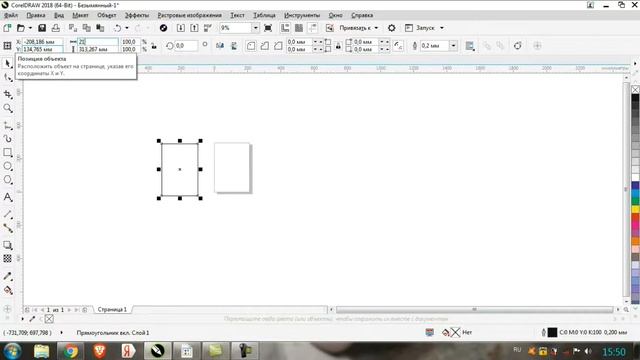
Task: Switch to the Страница 1 page tab
Action: coord(112,309)
